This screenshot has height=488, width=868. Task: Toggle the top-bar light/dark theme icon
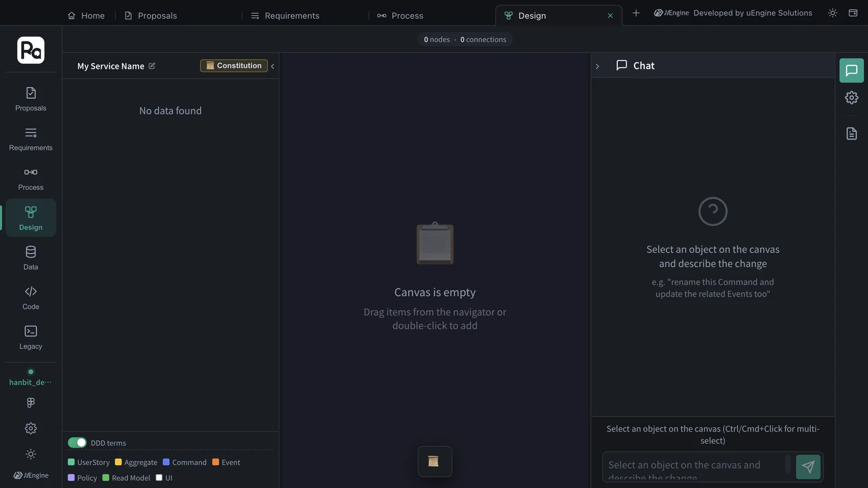coord(833,13)
